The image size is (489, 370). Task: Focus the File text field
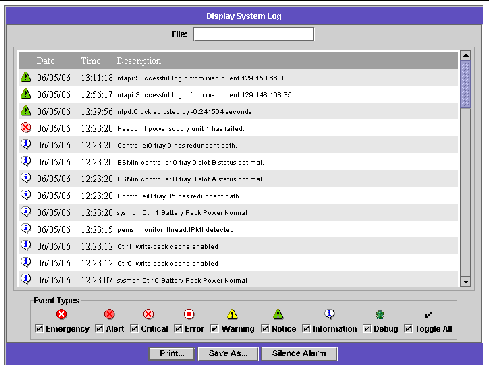(x=253, y=34)
